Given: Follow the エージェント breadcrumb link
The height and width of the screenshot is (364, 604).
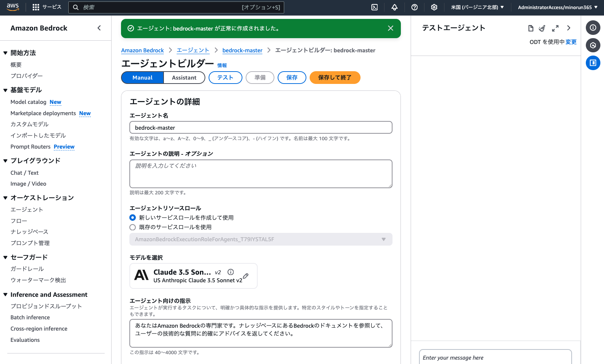Looking at the screenshot, I should (x=193, y=50).
